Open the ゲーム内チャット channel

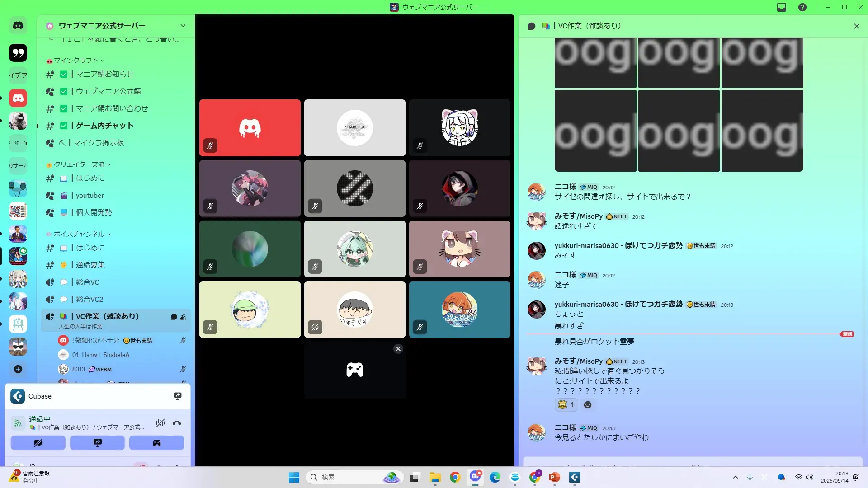click(104, 126)
